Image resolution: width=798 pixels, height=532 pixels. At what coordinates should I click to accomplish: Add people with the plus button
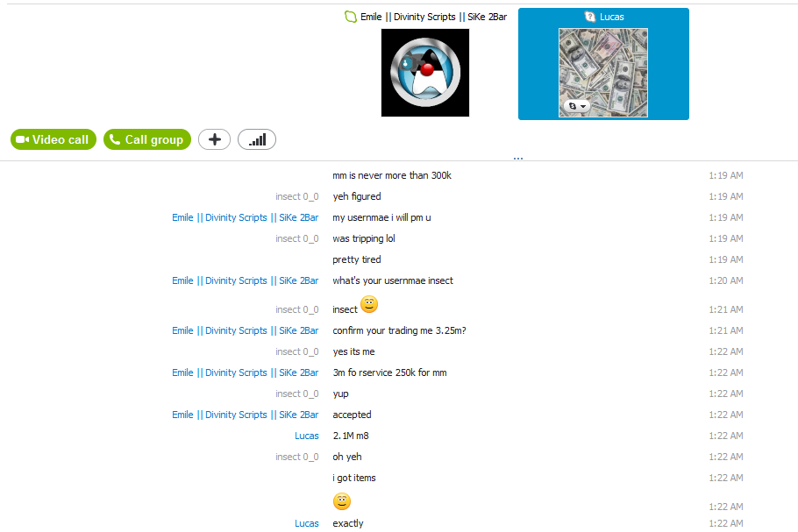214,139
